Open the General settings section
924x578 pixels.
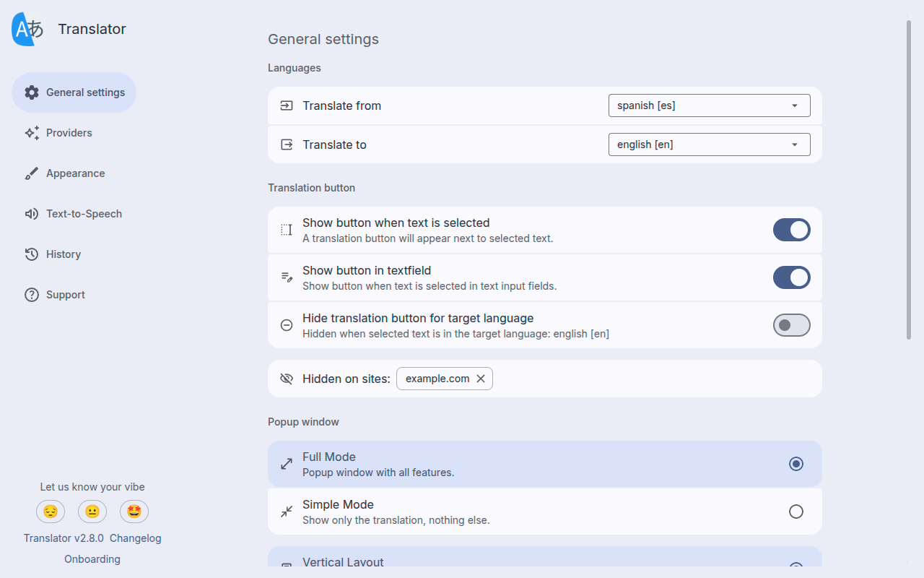point(74,92)
